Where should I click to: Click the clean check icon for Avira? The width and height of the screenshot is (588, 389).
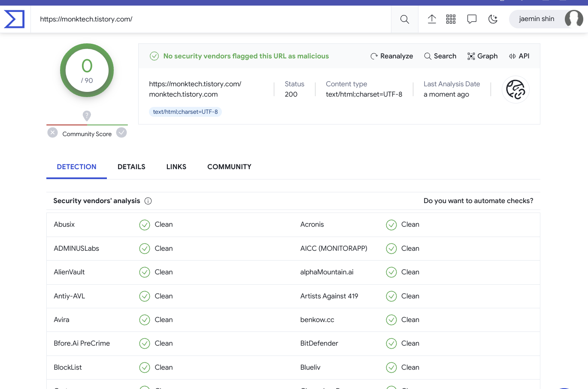coord(145,320)
